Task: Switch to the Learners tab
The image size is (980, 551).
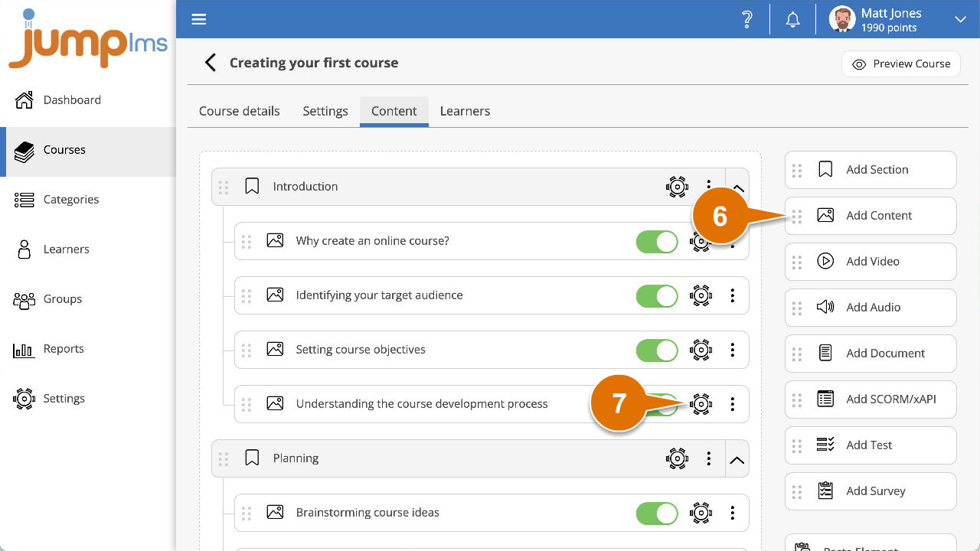Action: pos(465,111)
